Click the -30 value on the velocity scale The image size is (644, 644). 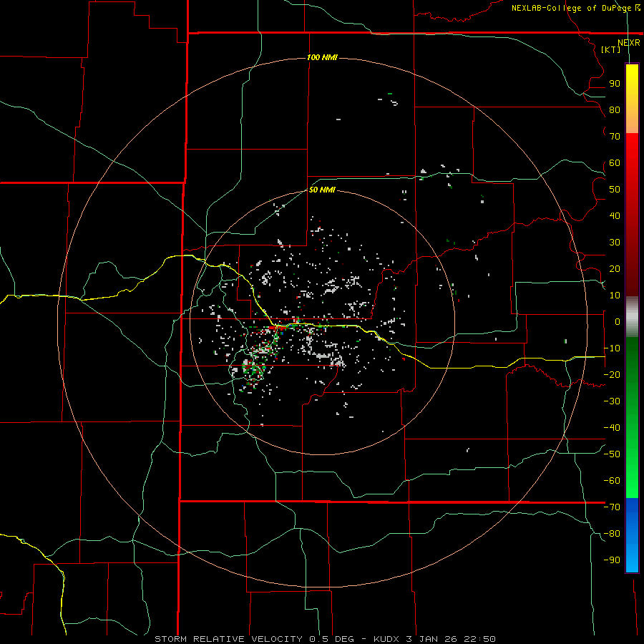(x=612, y=401)
